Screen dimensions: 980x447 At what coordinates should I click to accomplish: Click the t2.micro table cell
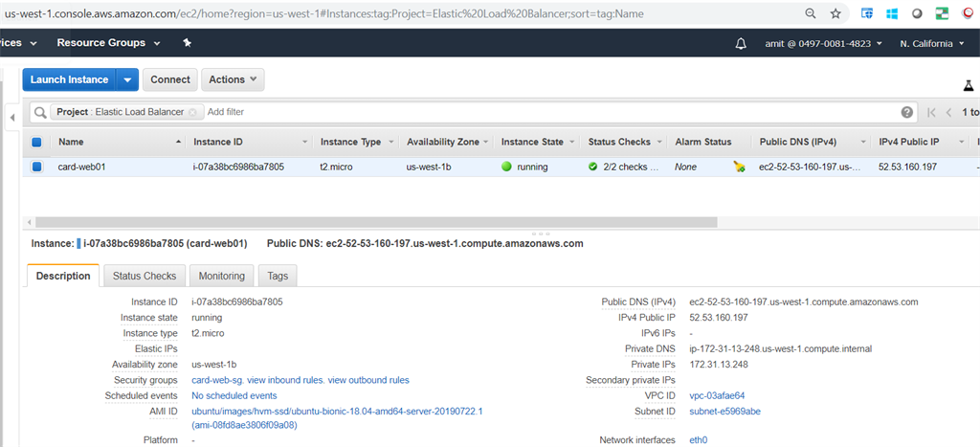click(x=334, y=167)
